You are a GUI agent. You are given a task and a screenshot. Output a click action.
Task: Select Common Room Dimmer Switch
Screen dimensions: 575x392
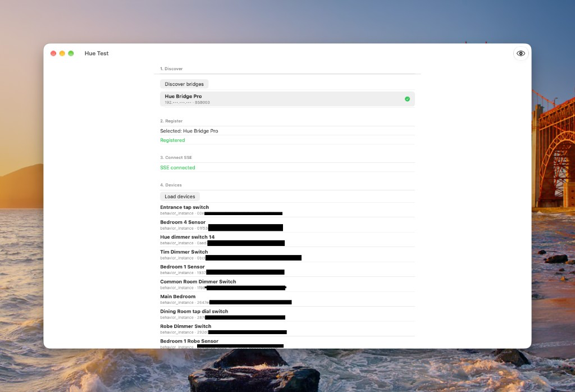click(x=287, y=284)
